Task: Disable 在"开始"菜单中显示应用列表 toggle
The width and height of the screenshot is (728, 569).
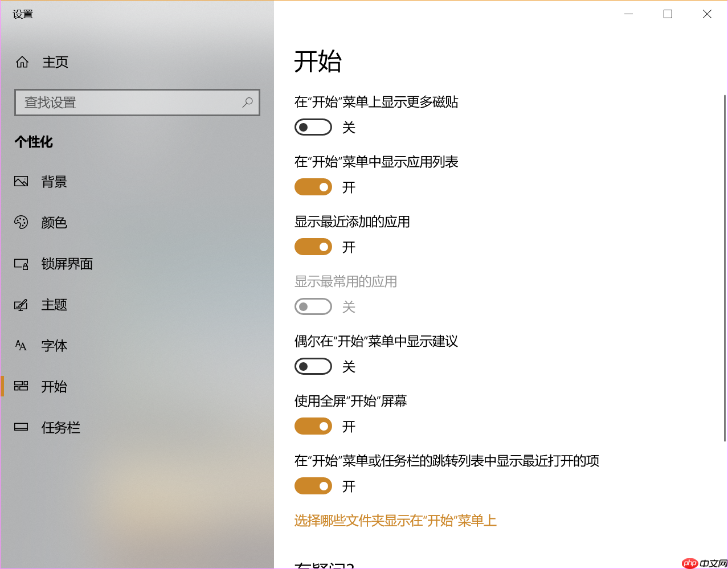Action: pos(313,187)
